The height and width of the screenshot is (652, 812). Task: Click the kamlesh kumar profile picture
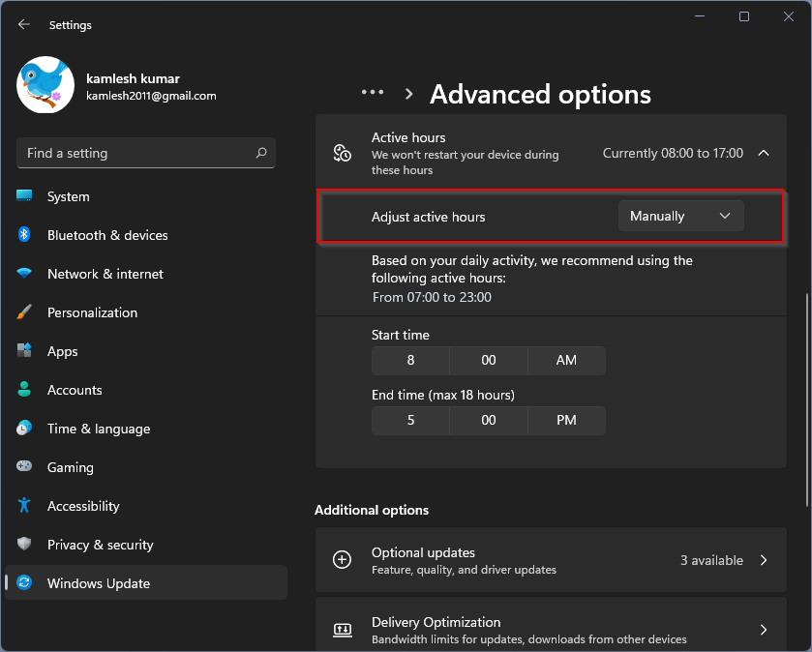[44, 86]
